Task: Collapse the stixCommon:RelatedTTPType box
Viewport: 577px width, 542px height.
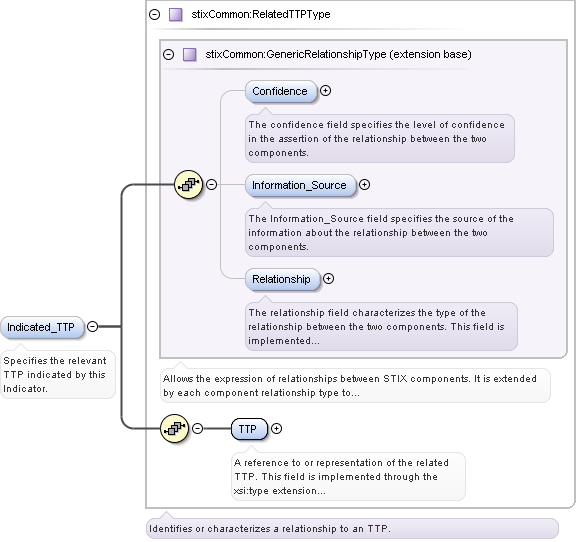Action: coord(155,15)
